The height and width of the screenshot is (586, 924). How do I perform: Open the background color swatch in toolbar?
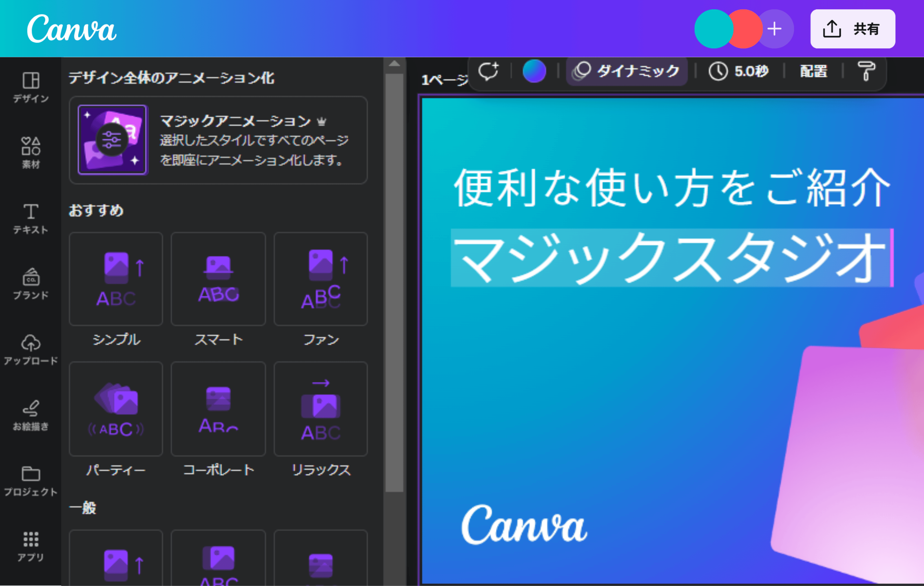[534, 71]
